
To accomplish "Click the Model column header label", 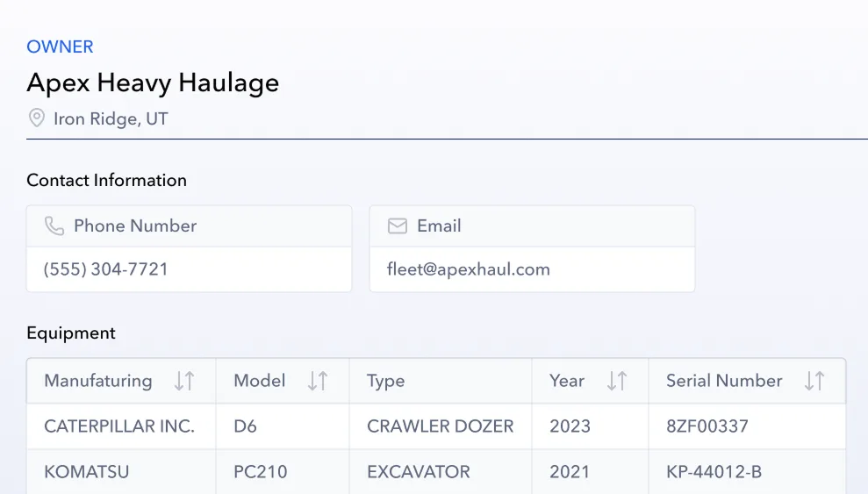I will 260,381.
